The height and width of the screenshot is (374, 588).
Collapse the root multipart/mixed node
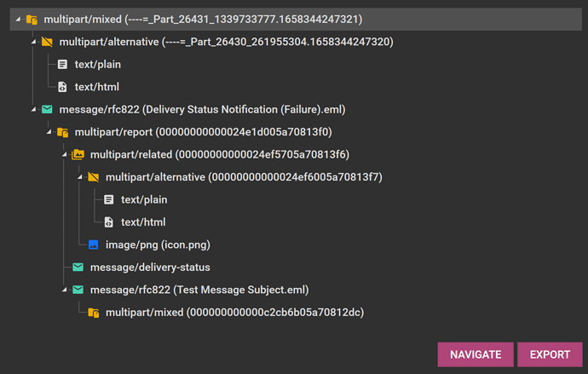pos(18,19)
